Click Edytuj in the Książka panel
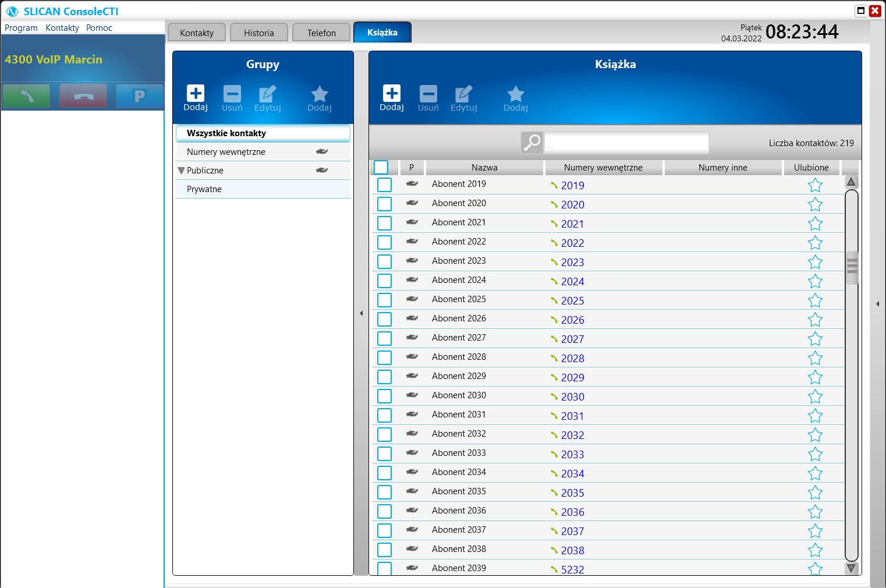886x588 pixels. click(x=464, y=98)
